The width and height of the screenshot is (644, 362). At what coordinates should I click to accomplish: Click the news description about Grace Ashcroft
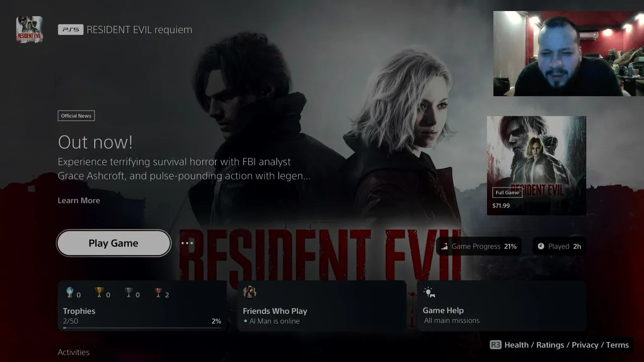184,169
